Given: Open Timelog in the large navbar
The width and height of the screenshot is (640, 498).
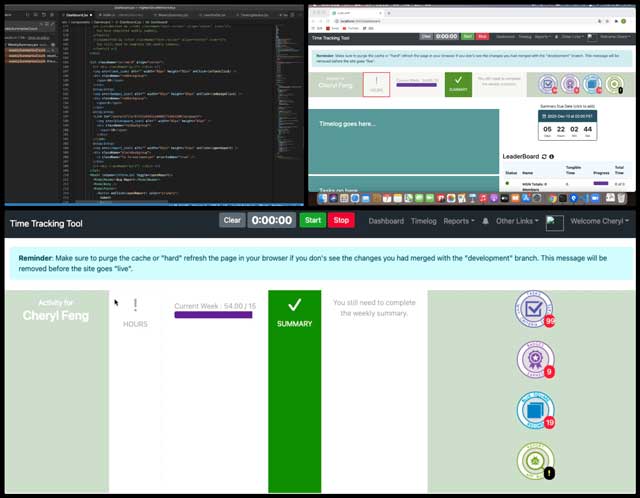Looking at the screenshot, I should [x=424, y=221].
